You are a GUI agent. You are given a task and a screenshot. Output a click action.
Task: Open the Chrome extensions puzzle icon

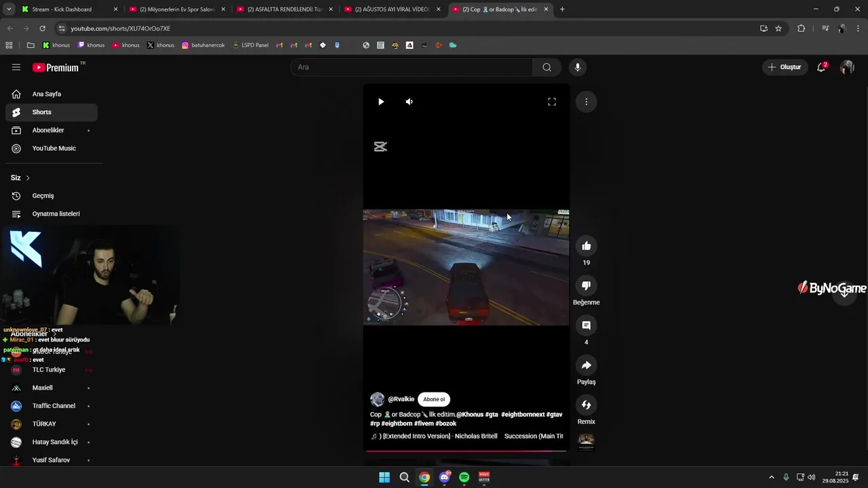pyautogui.click(x=802, y=28)
